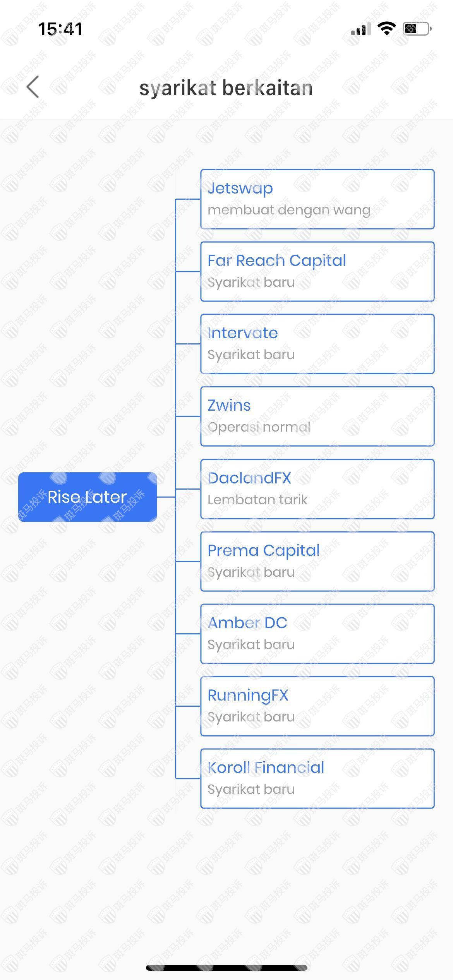
Task: Open the Zwins company card
Action: (x=317, y=416)
